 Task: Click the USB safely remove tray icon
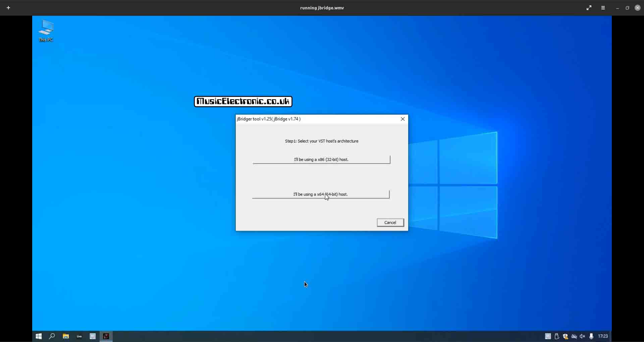(557, 336)
